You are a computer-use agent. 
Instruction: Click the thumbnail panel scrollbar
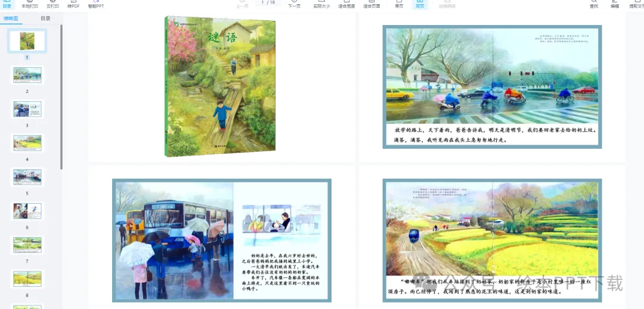(x=61, y=96)
